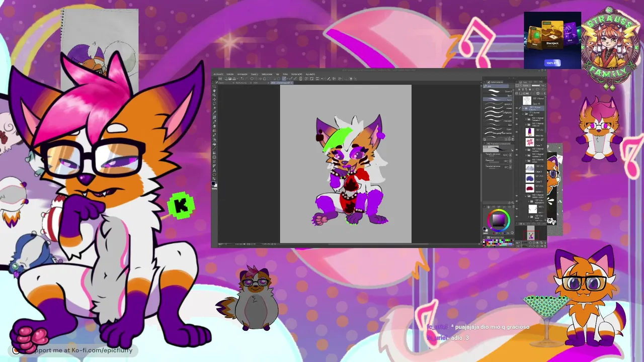Open the Archivo menu
This screenshot has width=644, height=362.
[218, 74]
